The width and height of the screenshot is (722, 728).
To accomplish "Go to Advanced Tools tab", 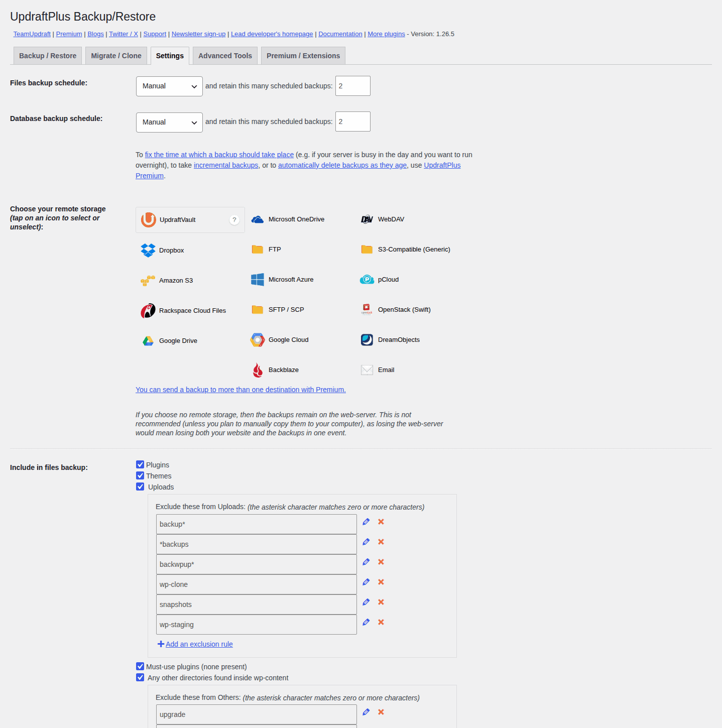I will [x=225, y=56].
